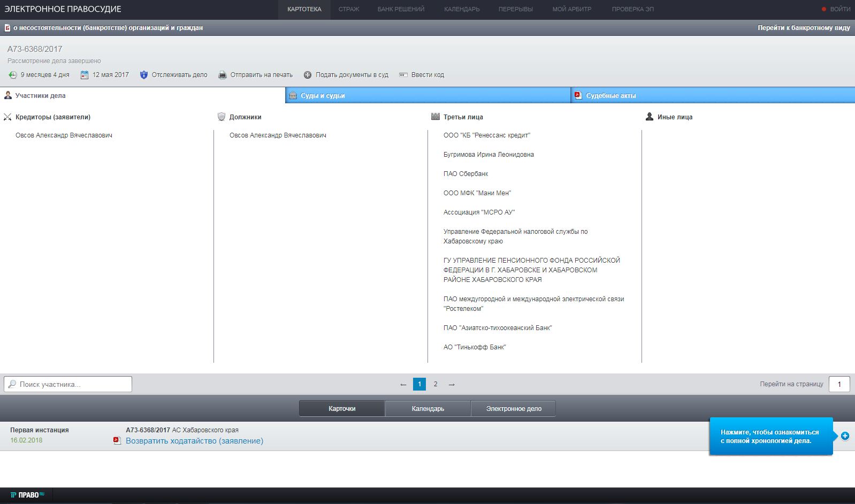
Task: Click the shield icon to track the case
Action: 143,75
